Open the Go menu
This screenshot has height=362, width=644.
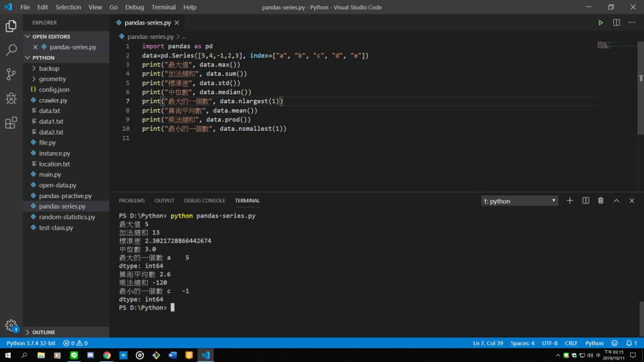(113, 7)
